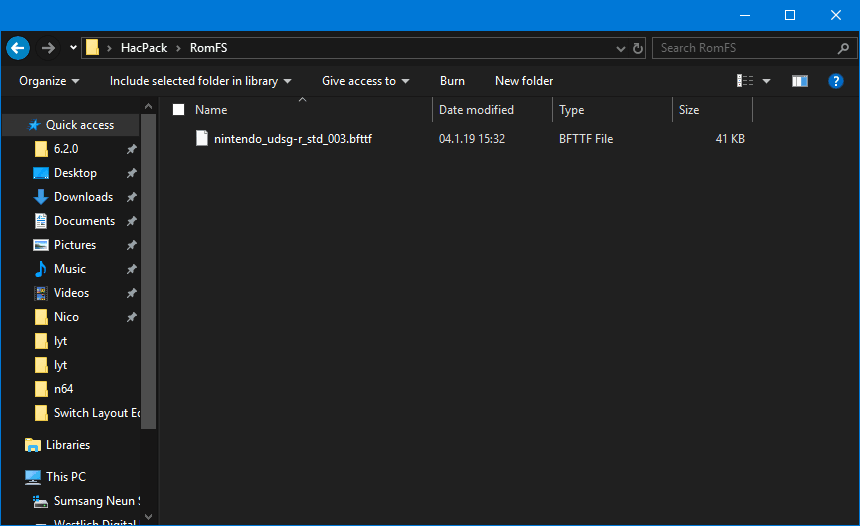
Task: Open the Give access to menu
Action: tap(365, 81)
